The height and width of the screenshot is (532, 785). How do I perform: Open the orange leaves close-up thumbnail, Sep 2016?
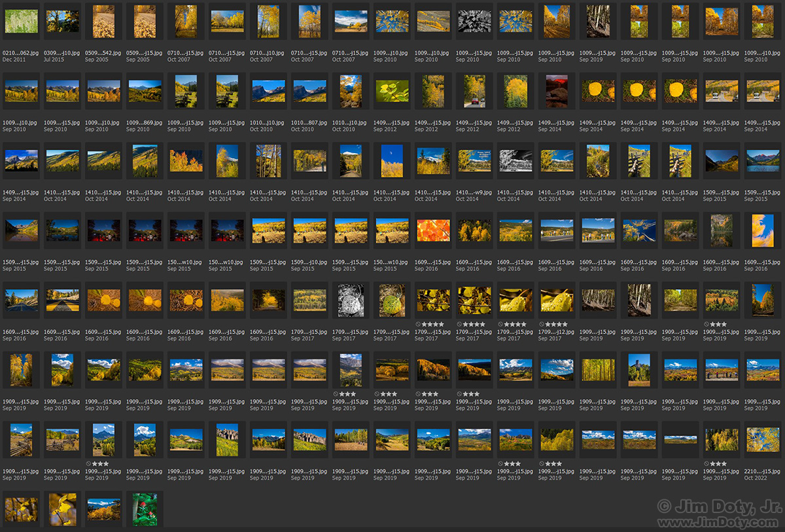(x=434, y=230)
